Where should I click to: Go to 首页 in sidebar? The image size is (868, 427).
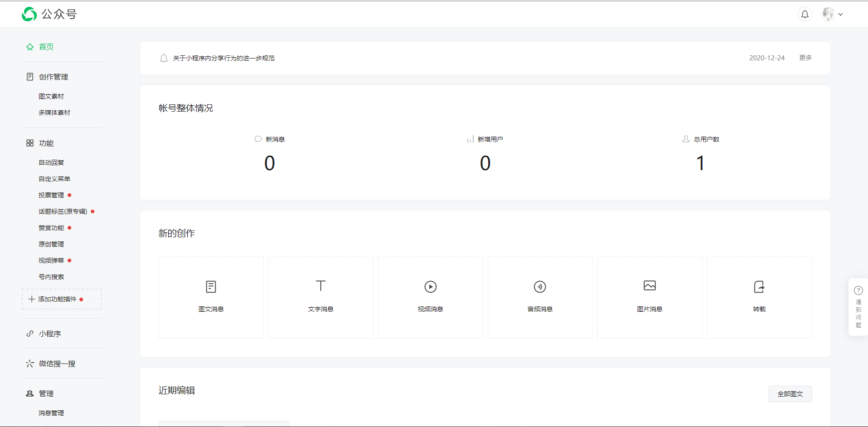click(x=46, y=47)
